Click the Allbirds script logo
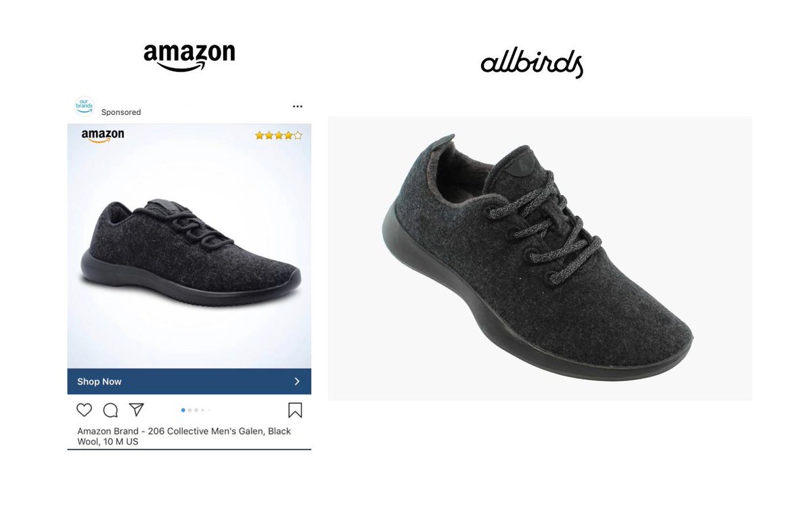 point(532,64)
